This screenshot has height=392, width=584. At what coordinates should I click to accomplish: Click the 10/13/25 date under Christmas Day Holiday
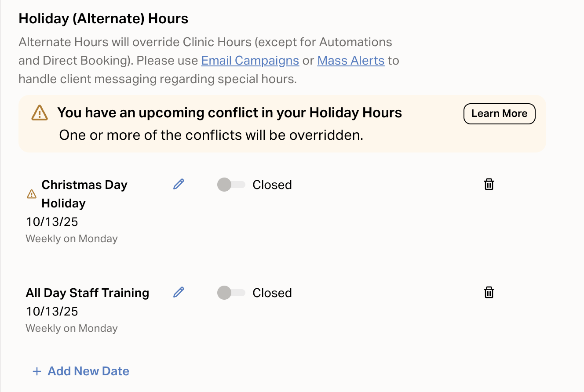tap(52, 221)
